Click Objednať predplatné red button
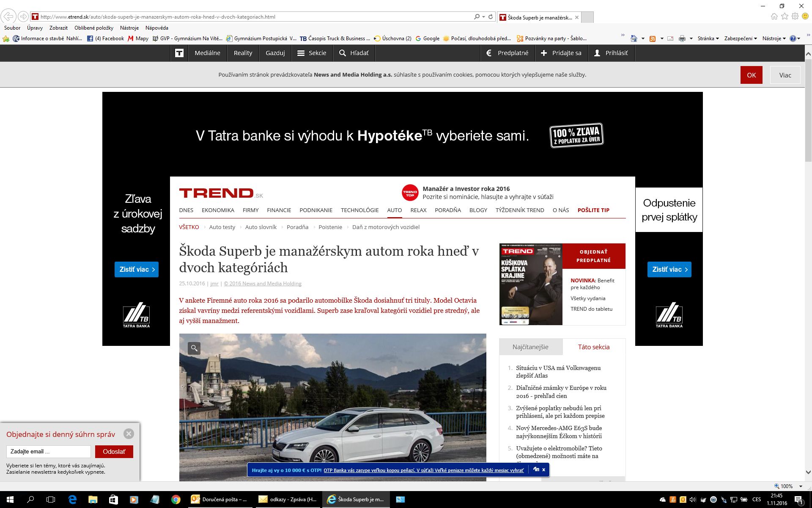The image size is (812, 508). coord(594,256)
